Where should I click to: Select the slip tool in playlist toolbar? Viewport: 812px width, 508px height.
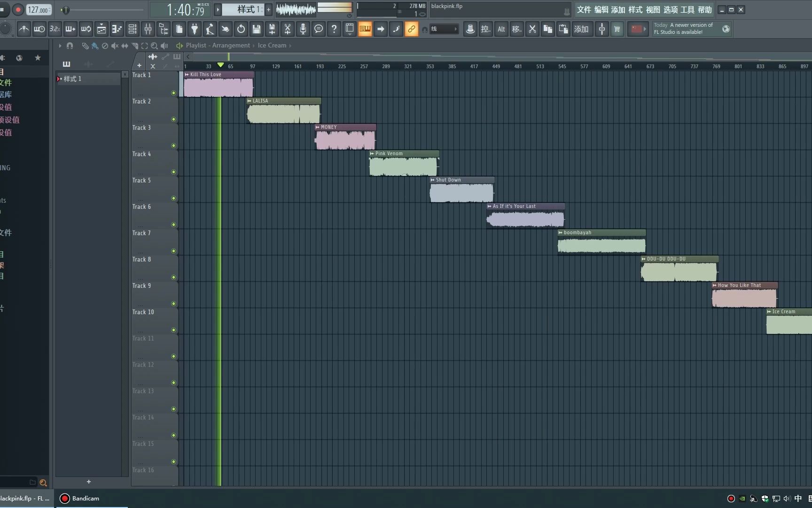point(125,46)
